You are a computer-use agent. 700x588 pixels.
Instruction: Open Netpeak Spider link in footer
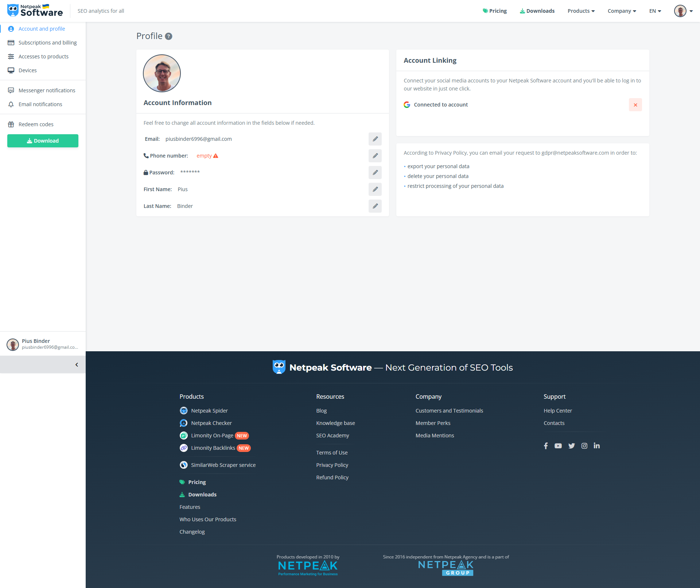[209, 411]
